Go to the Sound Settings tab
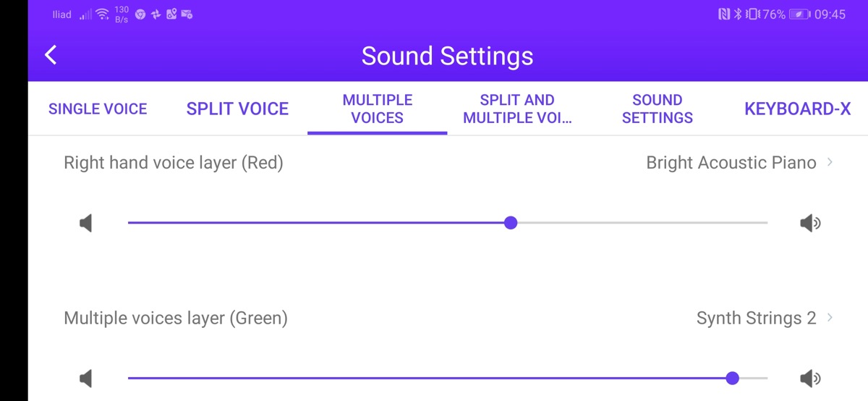Screen dimensions: 868x401 click(658, 109)
